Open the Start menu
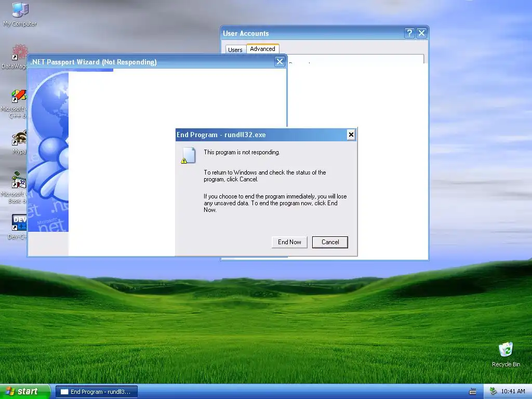Viewport: 532px width, 399px height. 24,392
